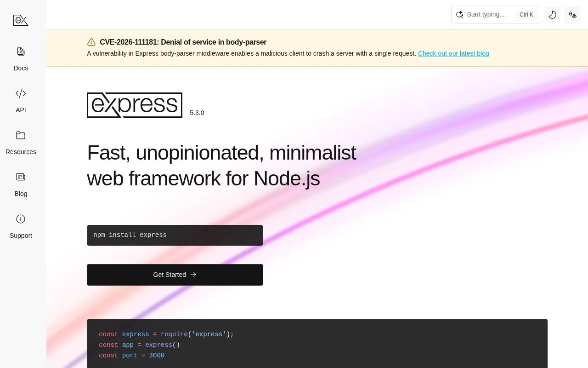Click the npm install express command box
Viewport: 588px width, 368px height.
pos(175,235)
